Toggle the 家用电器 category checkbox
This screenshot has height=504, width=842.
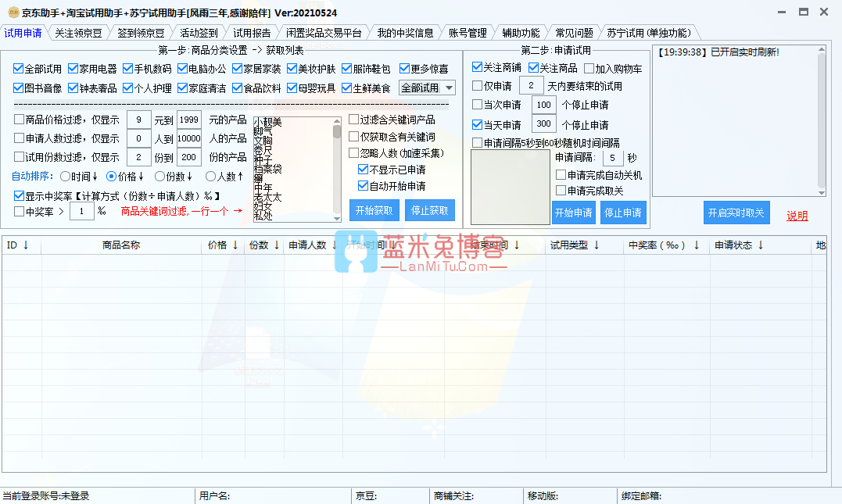(73, 68)
